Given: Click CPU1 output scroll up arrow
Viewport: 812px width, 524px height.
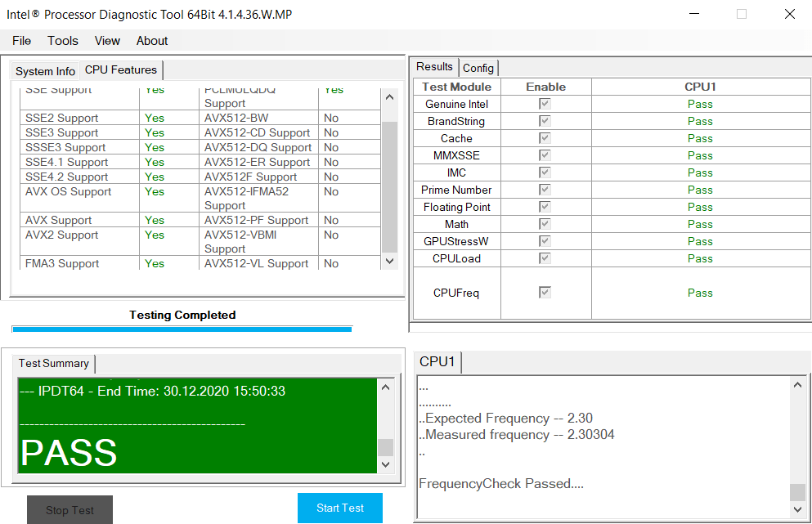Looking at the screenshot, I should tap(797, 385).
